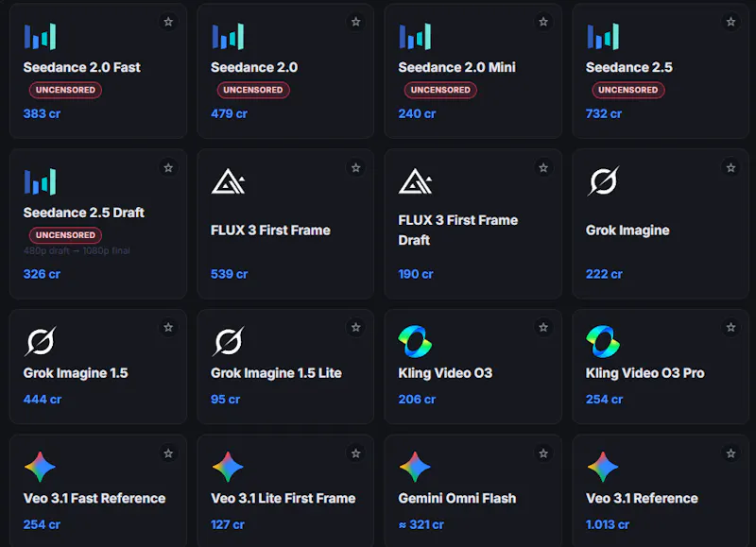Click the UNCENSORED badge on Seedance 2.0 Mini

(x=440, y=90)
